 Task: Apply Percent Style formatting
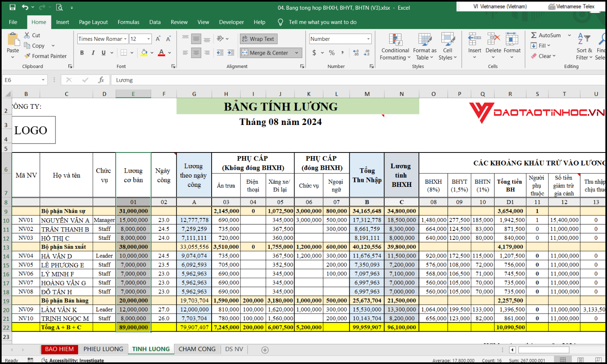(x=332, y=53)
